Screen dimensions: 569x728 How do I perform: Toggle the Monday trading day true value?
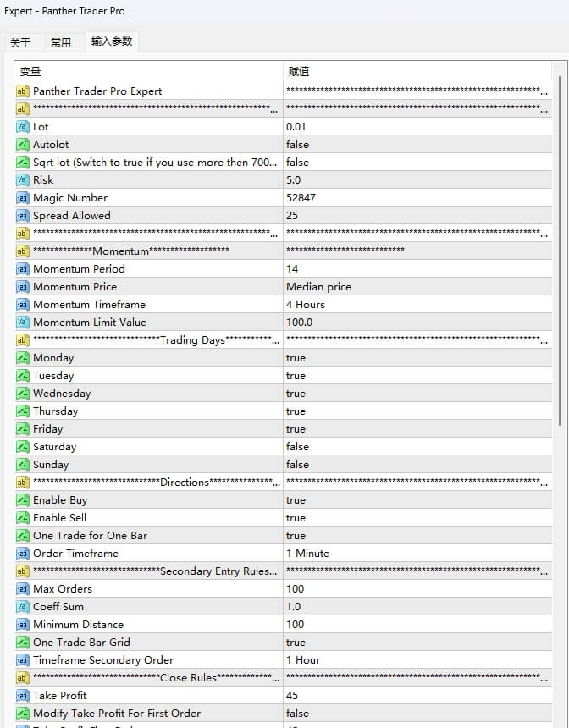[296, 357]
